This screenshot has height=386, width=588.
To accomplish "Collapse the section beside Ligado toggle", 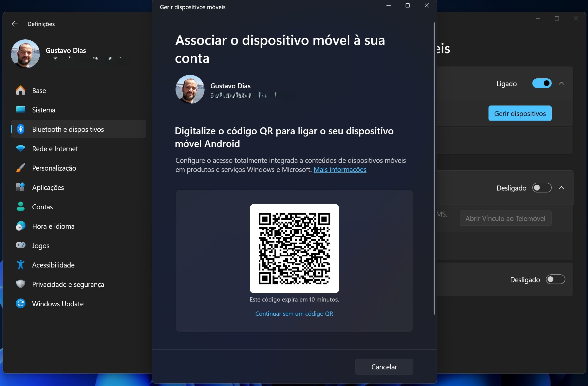I will tap(561, 83).
